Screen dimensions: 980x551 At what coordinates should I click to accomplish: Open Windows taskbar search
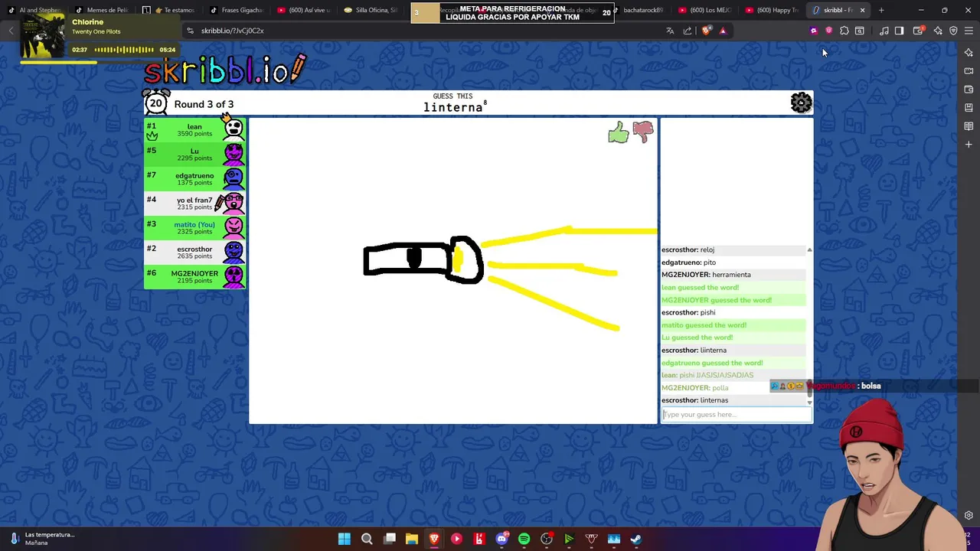pyautogui.click(x=367, y=539)
